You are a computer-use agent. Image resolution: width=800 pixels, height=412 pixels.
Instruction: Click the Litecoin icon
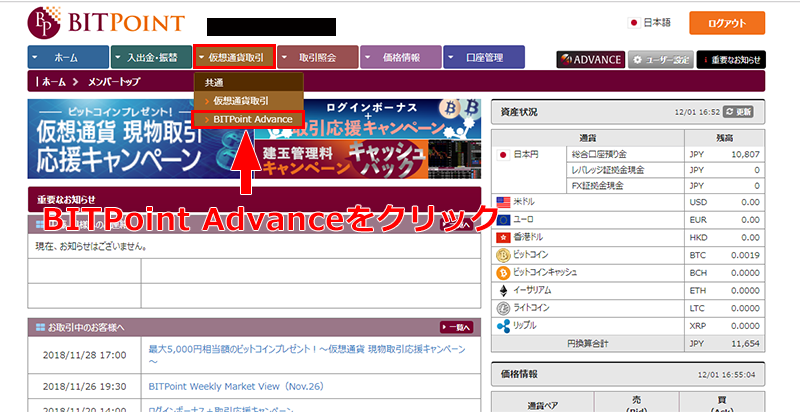(x=503, y=308)
